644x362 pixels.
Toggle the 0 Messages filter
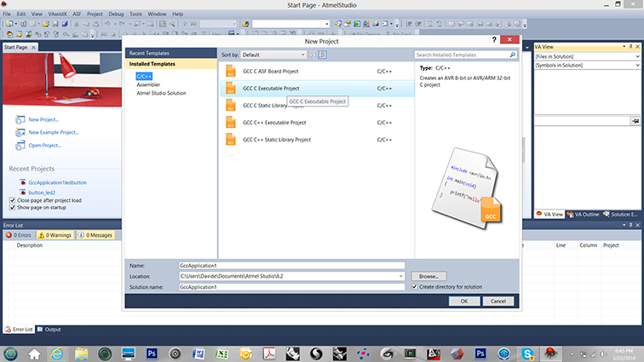(x=95, y=235)
